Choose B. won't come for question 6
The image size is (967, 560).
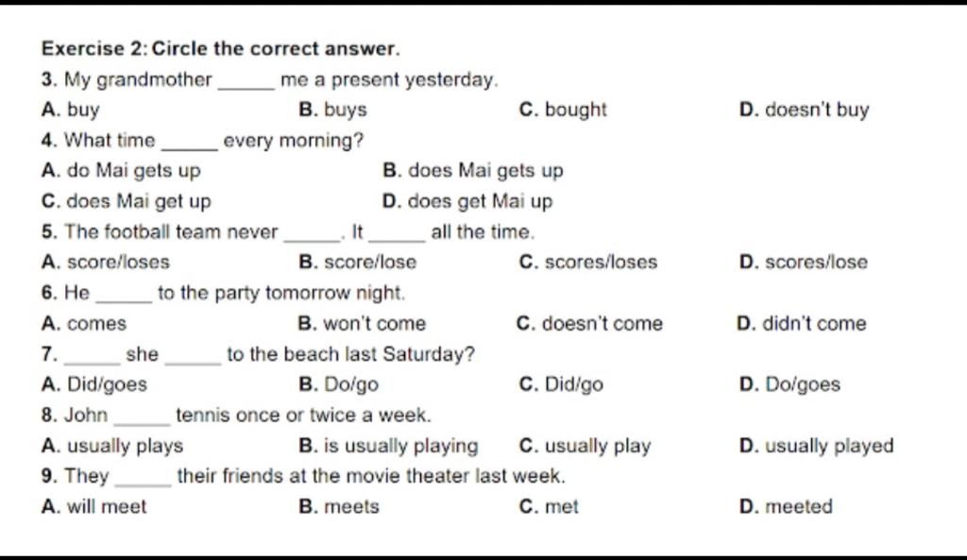362,323
